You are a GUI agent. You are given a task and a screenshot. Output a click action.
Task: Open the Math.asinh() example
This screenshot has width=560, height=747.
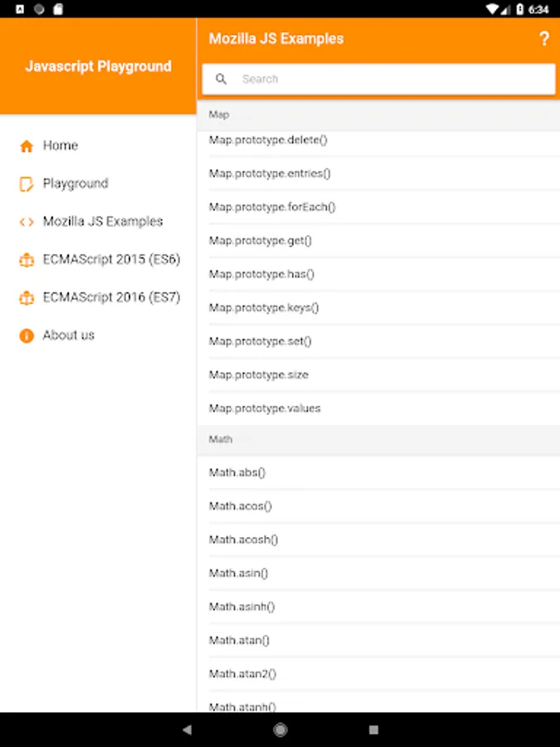pyautogui.click(x=378, y=607)
